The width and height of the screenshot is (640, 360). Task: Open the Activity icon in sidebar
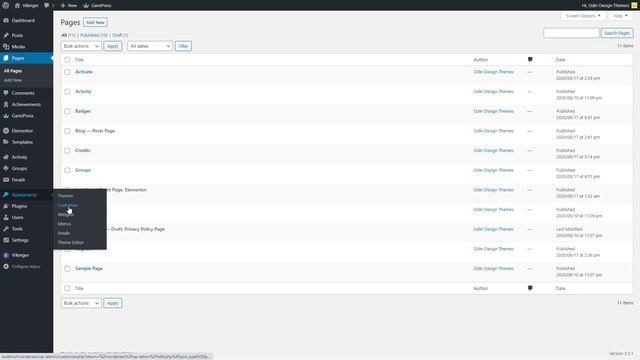pyautogui.click(x=6, y=157)
